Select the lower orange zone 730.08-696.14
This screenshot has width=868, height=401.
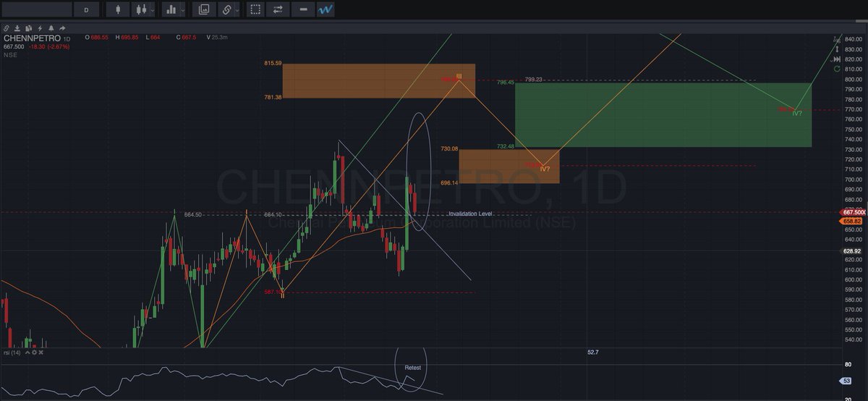(509, 166)
